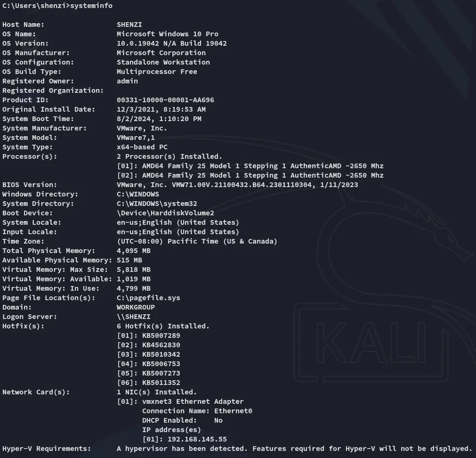Select '1 NIC(s) Installed.' line
The image size is (476, 458).
click(x=157, y=392)
